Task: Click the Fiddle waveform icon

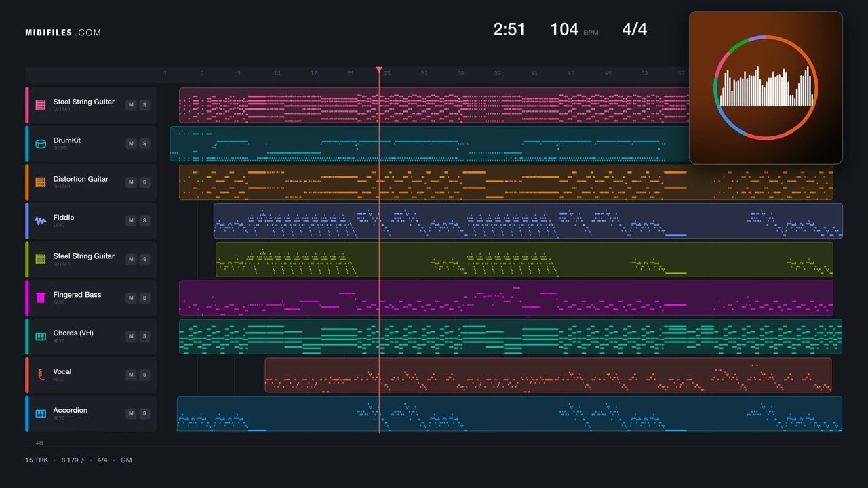Action: click(x=40, y=221)
